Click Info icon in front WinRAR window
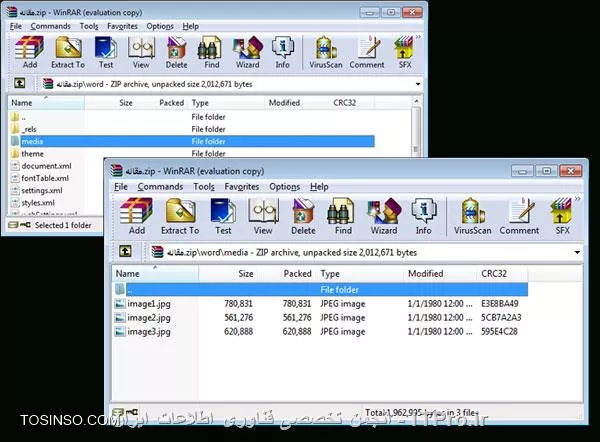 click(x=423, y=216)
